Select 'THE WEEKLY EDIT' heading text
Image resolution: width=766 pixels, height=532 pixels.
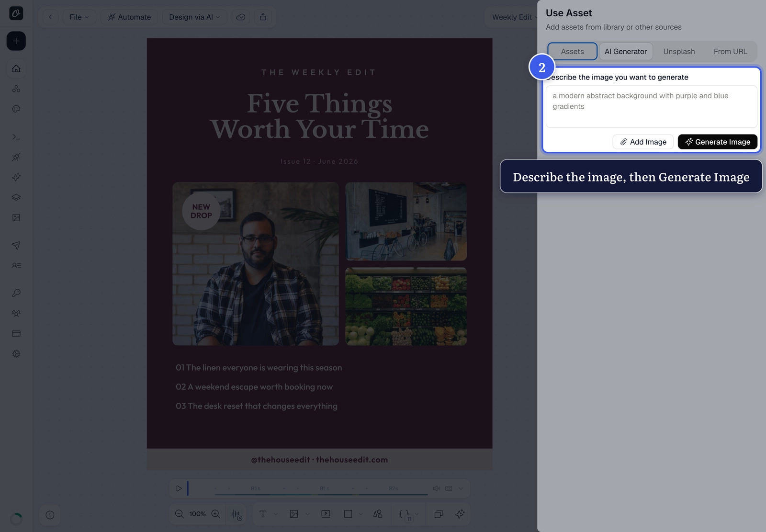319,72
